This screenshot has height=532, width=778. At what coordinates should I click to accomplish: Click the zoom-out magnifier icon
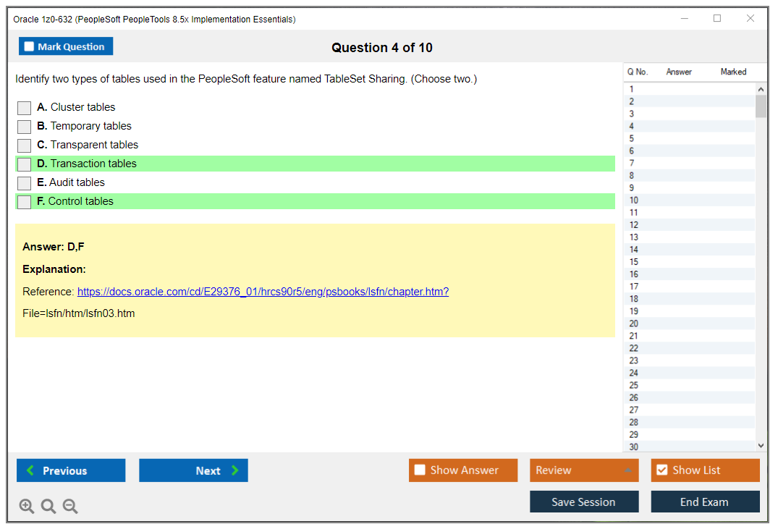click(x=69, y=506)
